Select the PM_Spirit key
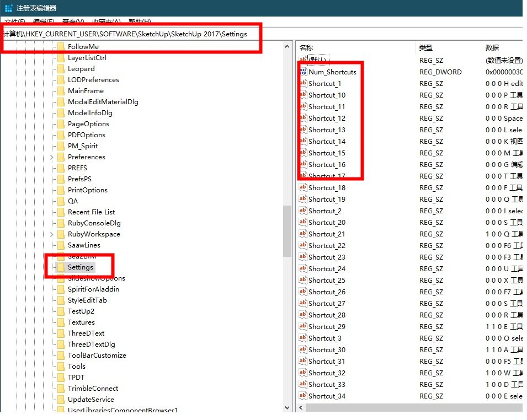 (x=83, y=146)
